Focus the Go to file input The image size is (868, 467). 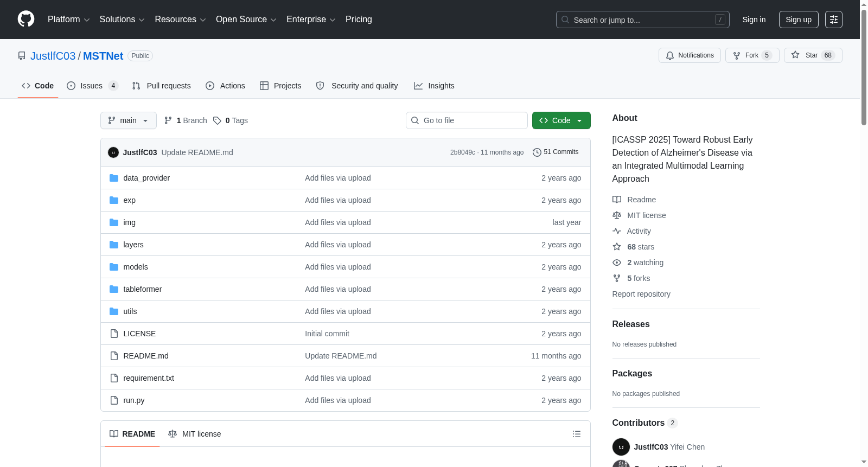467,120
